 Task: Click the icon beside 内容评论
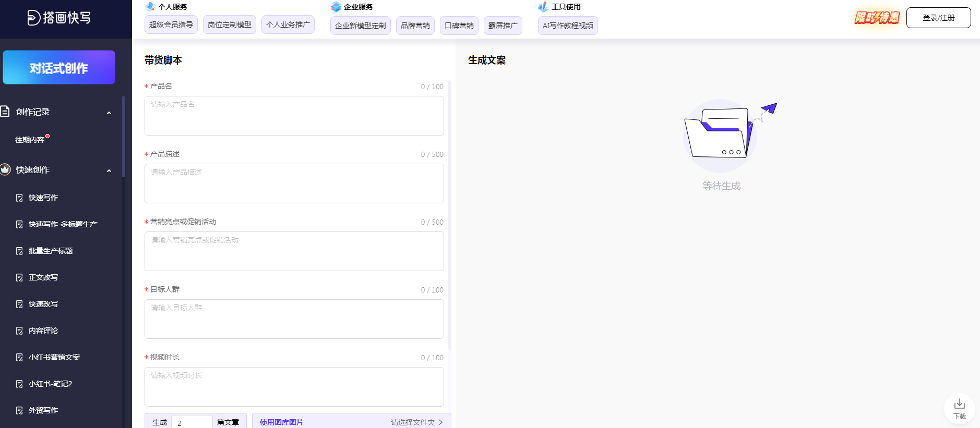pyautogui.click(x=19, y=331)
